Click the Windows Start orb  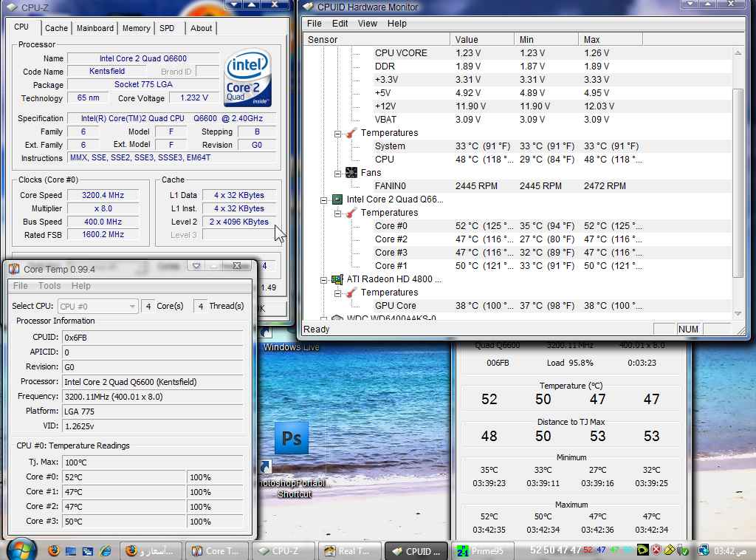coord(21,550)
